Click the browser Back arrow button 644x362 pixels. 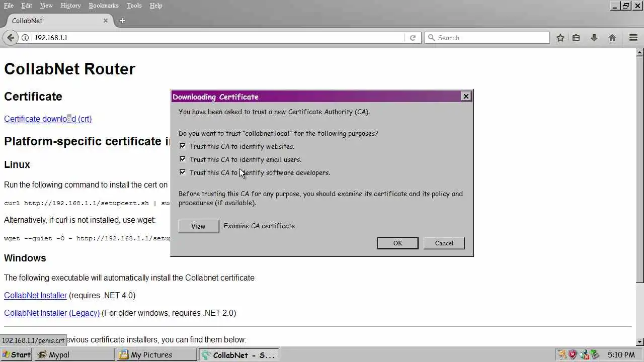click(x=11, y=38)
